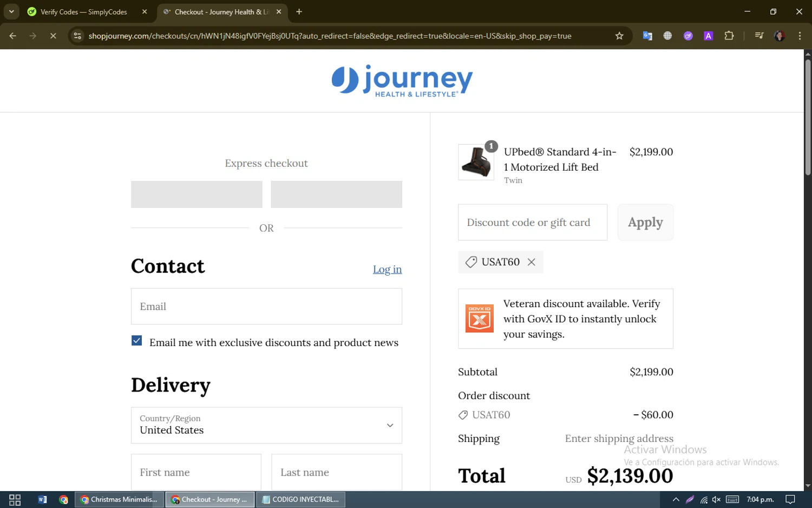Viewport: 812px width, 508px height.
Task: Select the Checkout - Journey Health tab
Action: point(222,12)
